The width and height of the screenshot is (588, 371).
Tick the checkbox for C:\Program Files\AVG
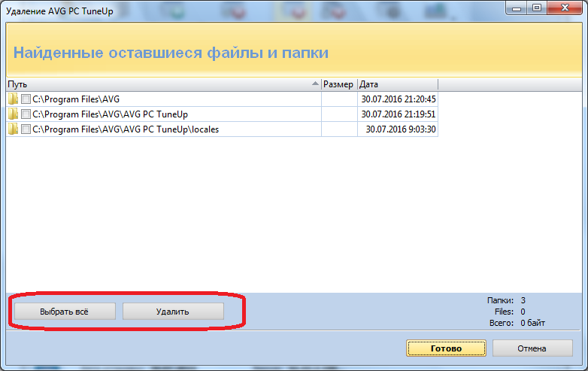(26, 99)
